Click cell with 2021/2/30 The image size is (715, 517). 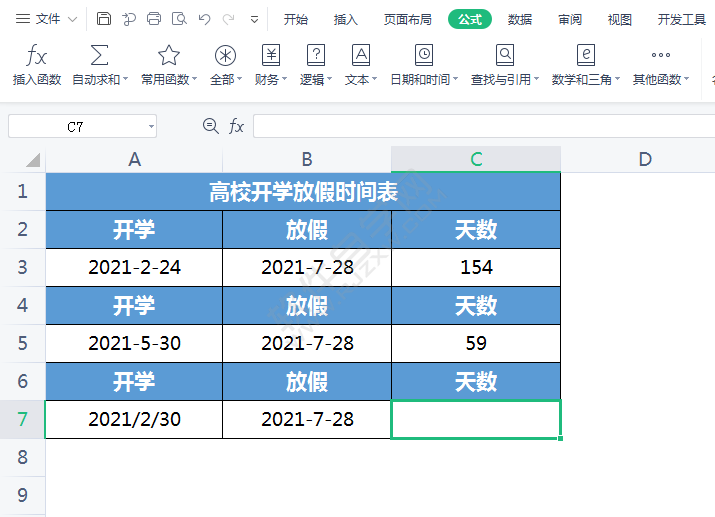[134, 419]
